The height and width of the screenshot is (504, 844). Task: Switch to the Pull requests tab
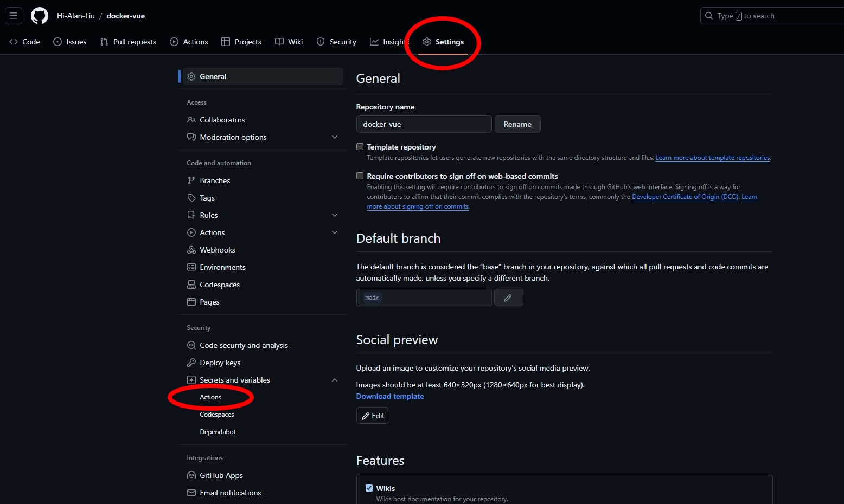click(x=128, y=42)
